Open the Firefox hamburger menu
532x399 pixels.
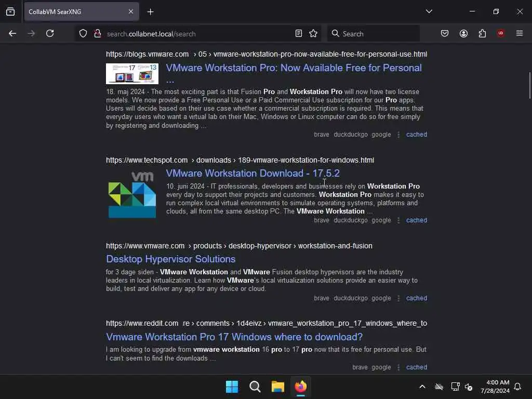pos(520,33)
